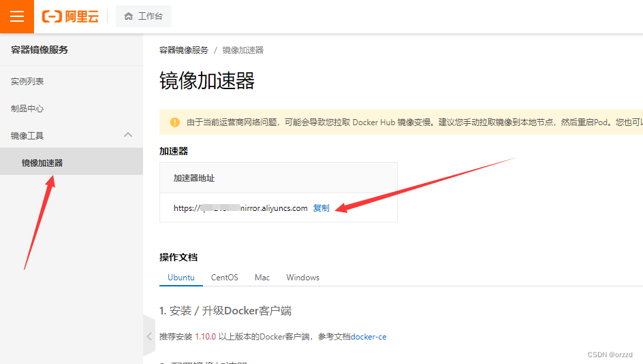Viewport: 643px width, 364px height.
Task: Click the 工作台 home icon
Action: [x=128, y=16]
